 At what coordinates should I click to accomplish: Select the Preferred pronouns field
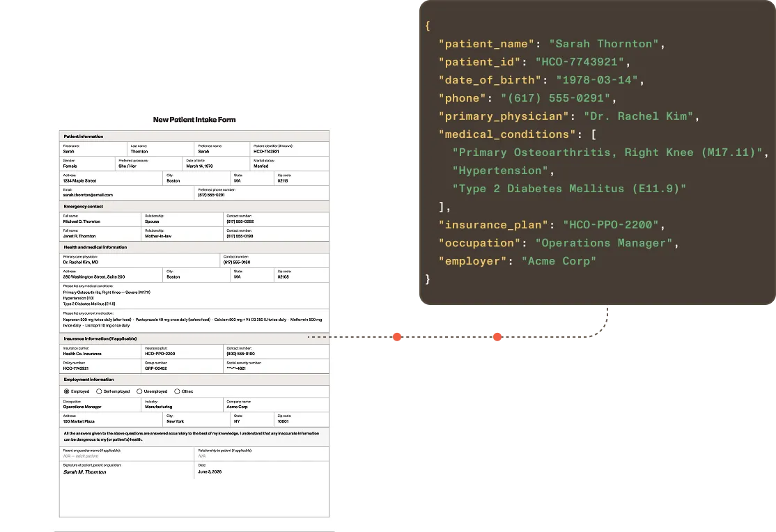[x=148, y=164]
